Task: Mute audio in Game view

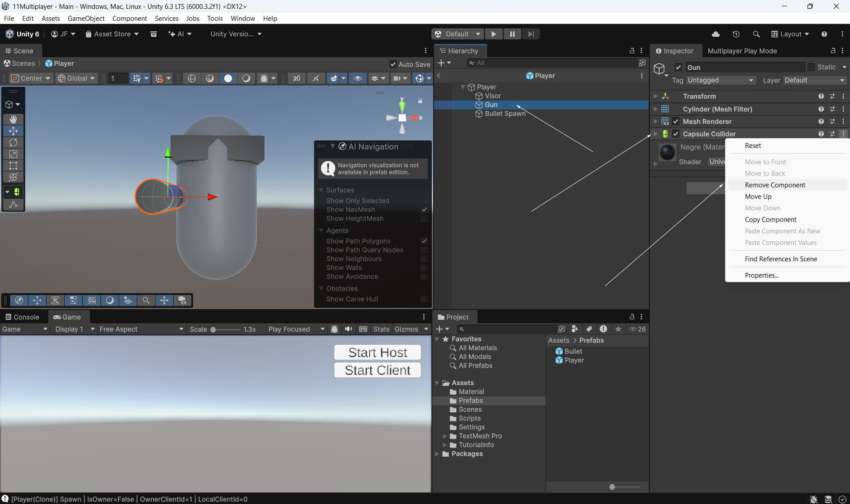Action: [349, 329]
